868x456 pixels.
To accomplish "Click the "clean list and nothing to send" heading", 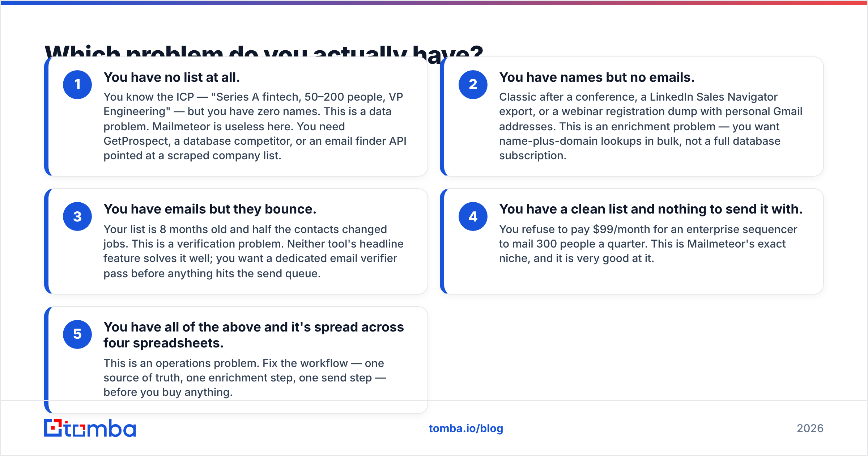I will coord(651,209).
